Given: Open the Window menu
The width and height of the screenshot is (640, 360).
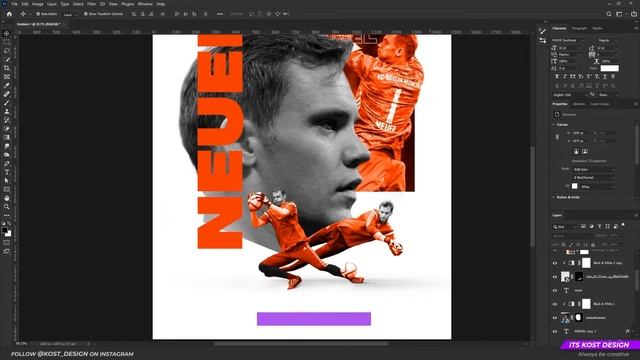Looking at the screenshot, I should pos(145,4).
